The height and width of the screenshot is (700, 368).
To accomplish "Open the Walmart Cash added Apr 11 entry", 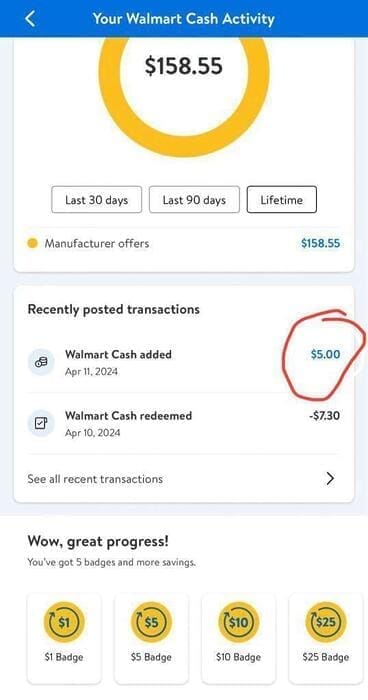I will click(184, 362).
